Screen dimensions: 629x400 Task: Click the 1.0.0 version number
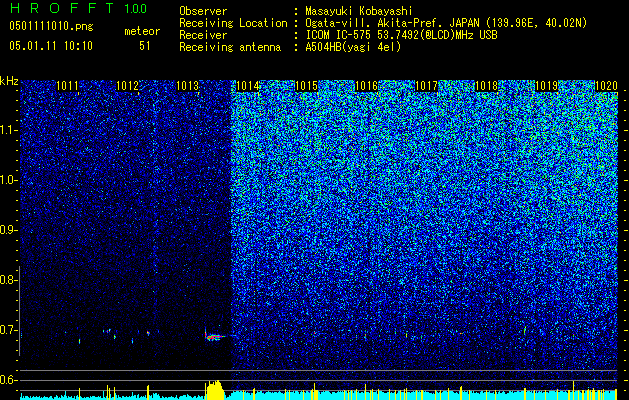136,8
